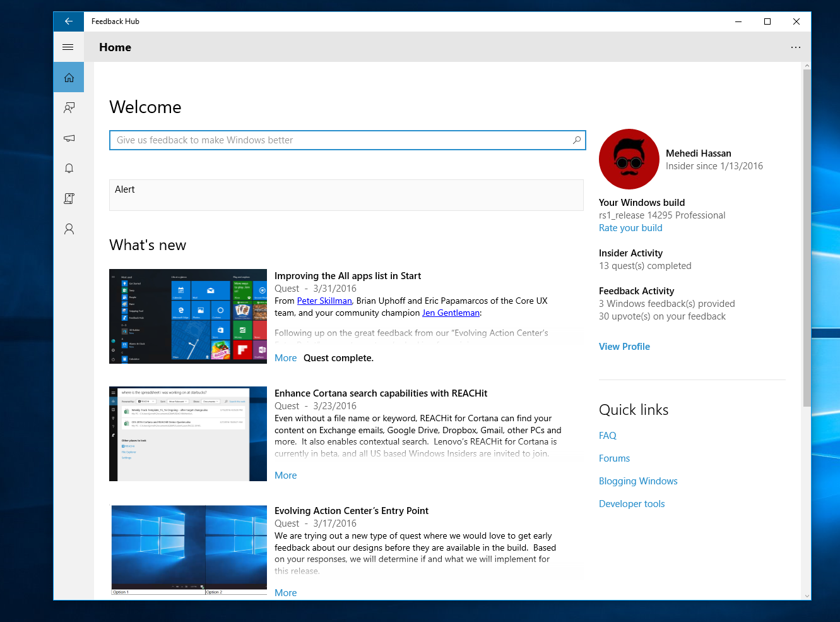
Task: Open the Jen Gentleman link
Action: coord(451,313)
